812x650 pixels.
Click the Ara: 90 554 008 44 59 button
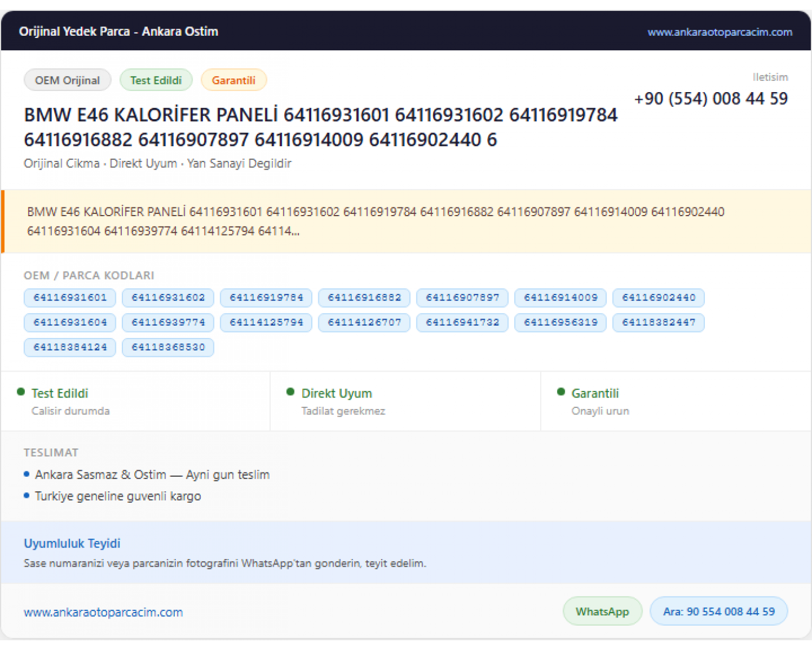[x=718, y=611]
